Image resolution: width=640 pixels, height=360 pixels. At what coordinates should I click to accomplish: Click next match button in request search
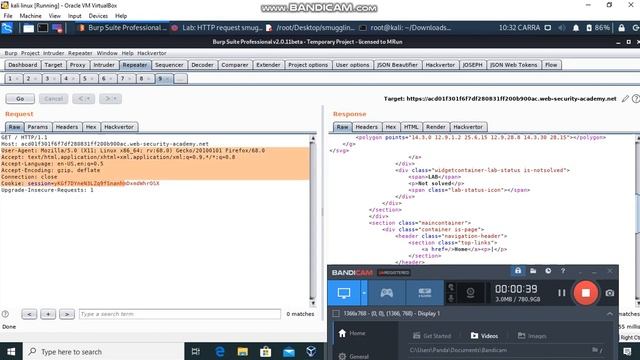coord(67,314)
